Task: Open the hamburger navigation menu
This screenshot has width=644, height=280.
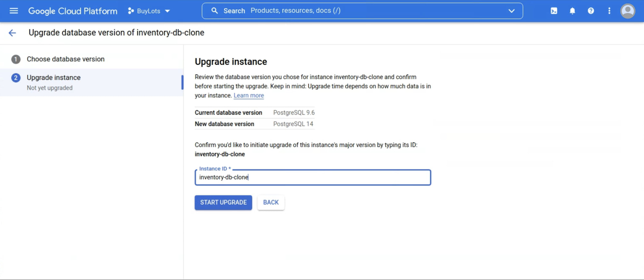Action: click(14, 11)
